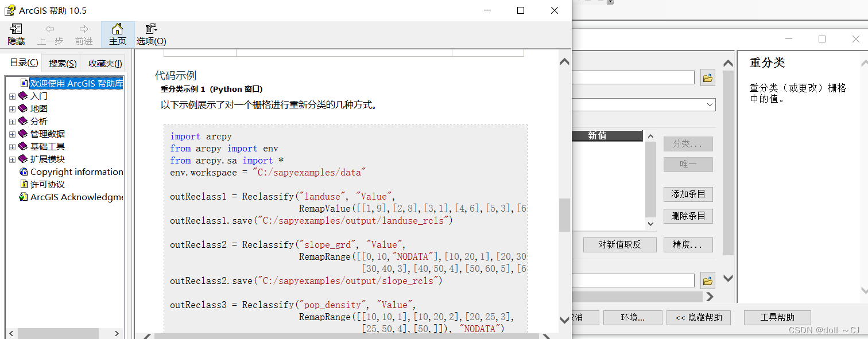Screen dimensions: 868x339
Task: Expand the 地图 tree node
Action: (x=12, y=109)
